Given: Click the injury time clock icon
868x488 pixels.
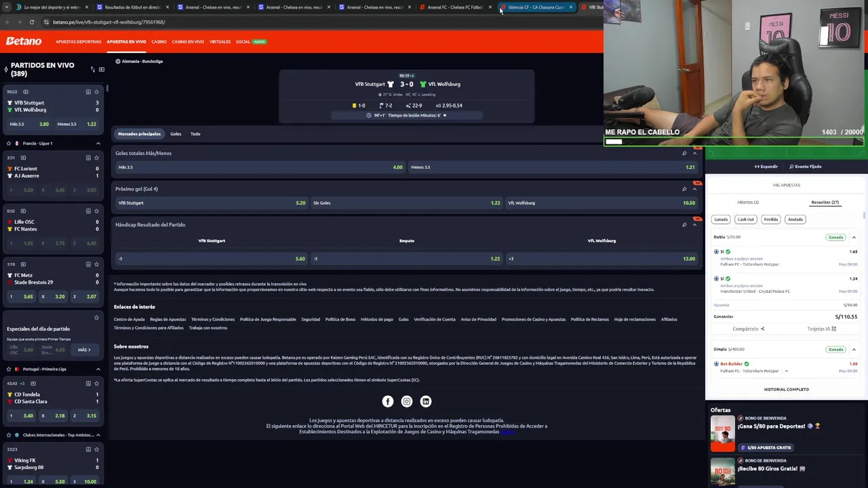Looking at the screenshot, I should pos(369,115).
